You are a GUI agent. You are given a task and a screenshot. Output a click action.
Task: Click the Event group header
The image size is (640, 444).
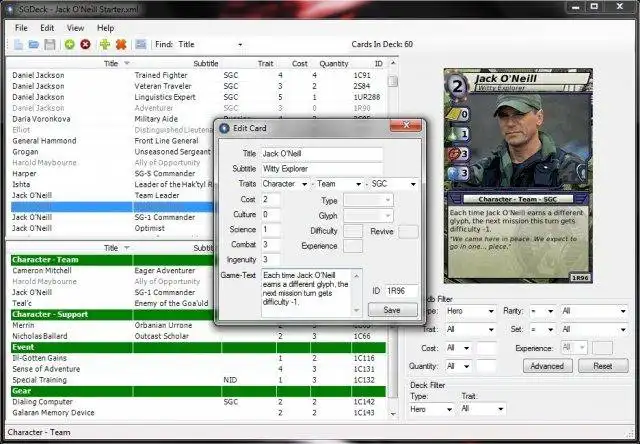(x=198, y=347)
